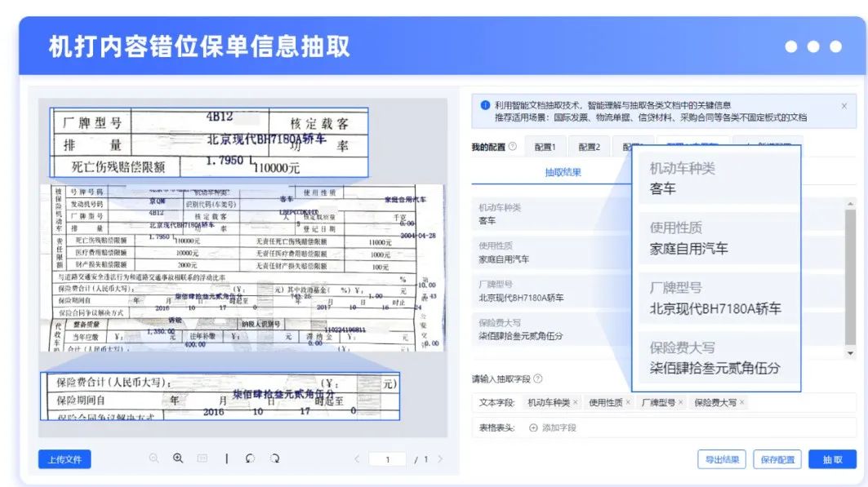This screenshot has width=868, height=487.
Task: Click 添加字段 in table header row
Action: pos(559,427)
